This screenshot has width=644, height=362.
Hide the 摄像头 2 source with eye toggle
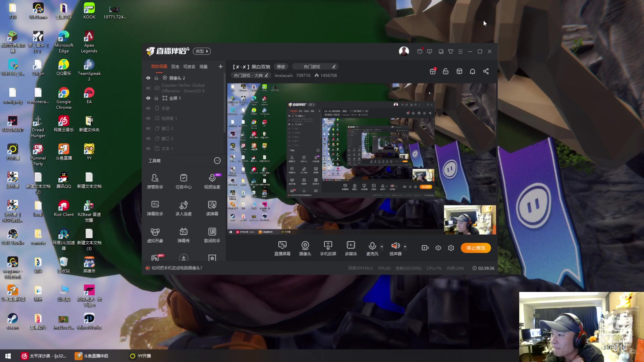148,78
